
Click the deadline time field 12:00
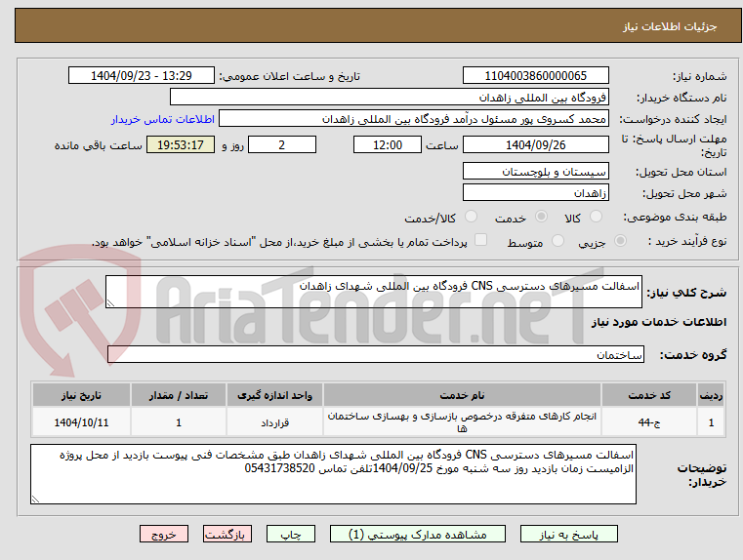(388, 144)
